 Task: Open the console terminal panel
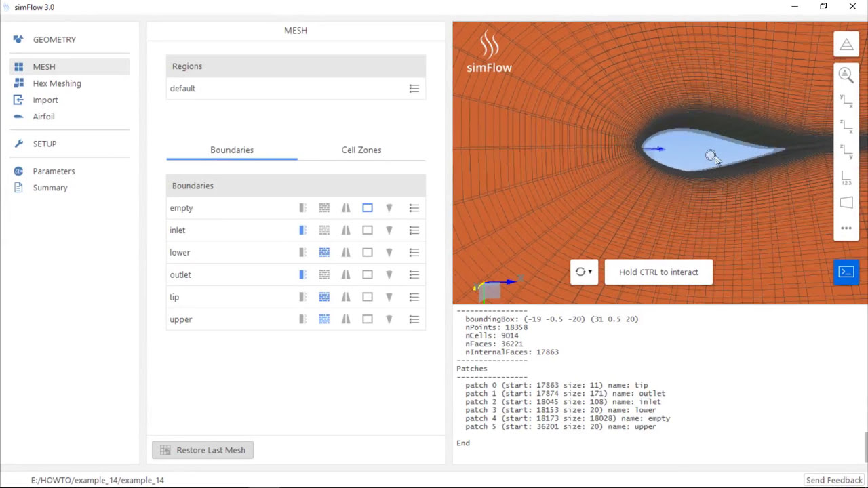click(846, 272)
